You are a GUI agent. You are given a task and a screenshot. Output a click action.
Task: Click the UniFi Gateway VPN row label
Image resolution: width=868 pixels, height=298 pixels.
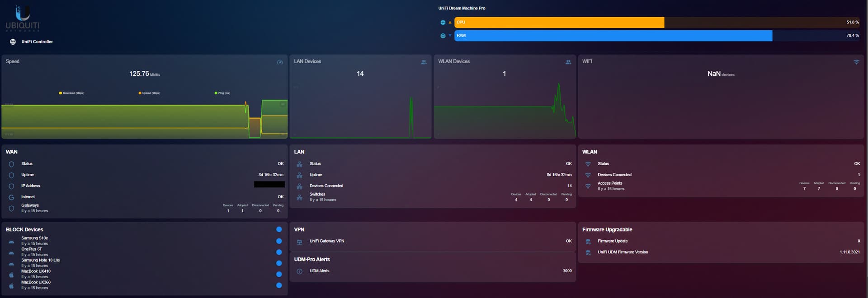click(x=327, y=241)
